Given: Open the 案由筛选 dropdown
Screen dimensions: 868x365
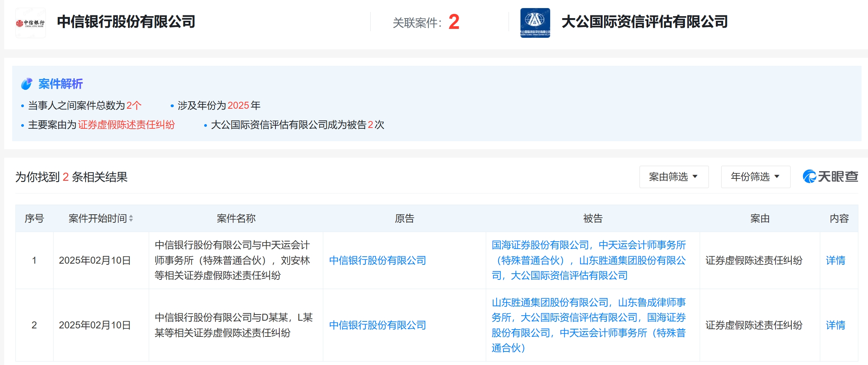Looking at the screenshot, I should 674,177.
